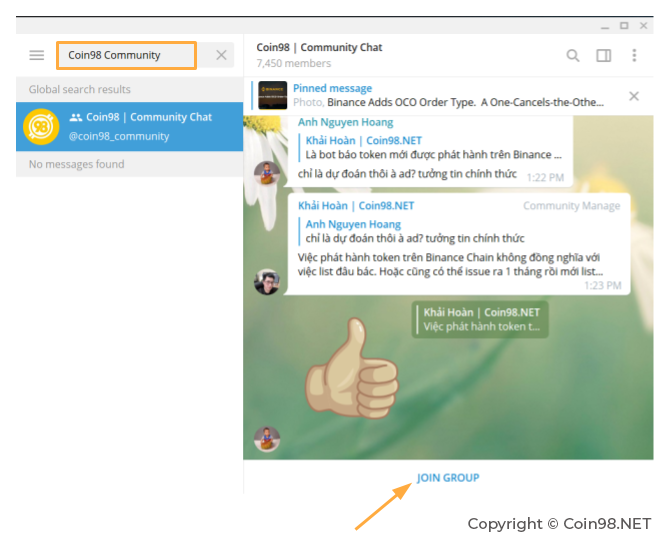
Task: Minimize the Telegram window
Action: tap(605, 26)
